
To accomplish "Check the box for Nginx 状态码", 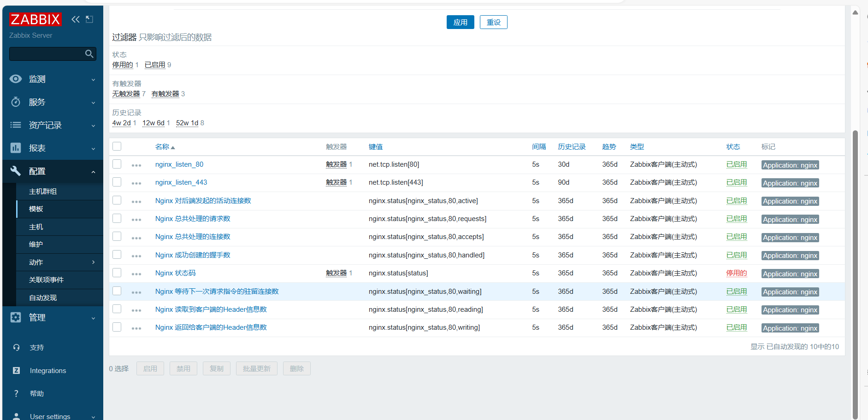I will tap(117, 273).
